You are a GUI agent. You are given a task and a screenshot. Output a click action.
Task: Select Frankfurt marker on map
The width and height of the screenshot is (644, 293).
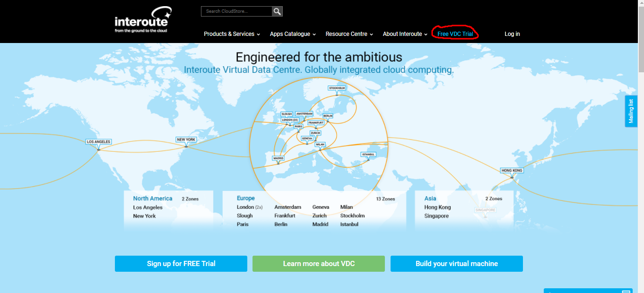point(316,123)
